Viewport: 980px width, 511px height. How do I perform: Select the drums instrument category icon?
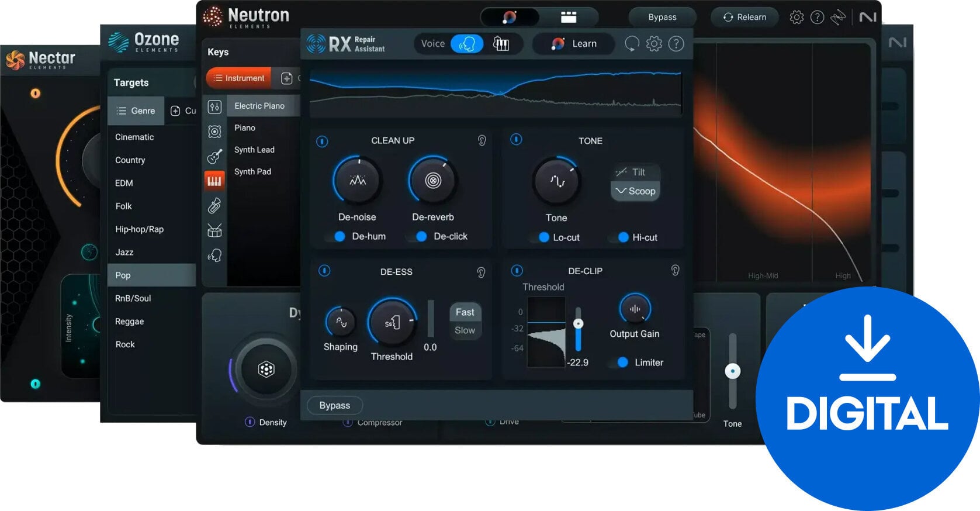pos(214,230)
